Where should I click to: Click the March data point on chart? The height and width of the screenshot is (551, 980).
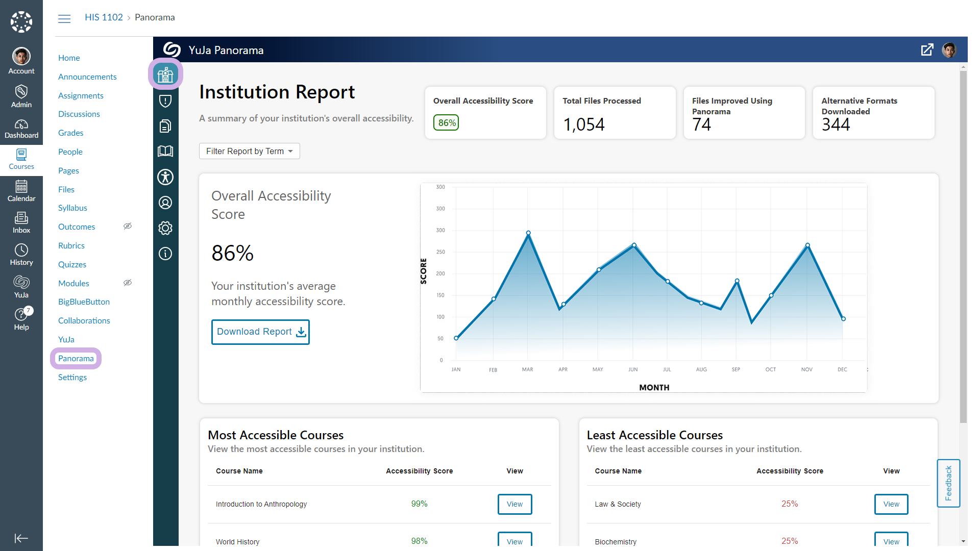click(x=528, y=233)
